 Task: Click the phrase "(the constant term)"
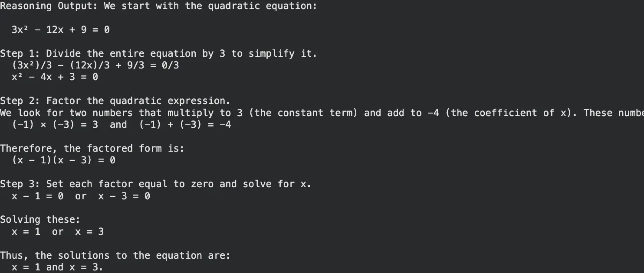tap(303, 113)
